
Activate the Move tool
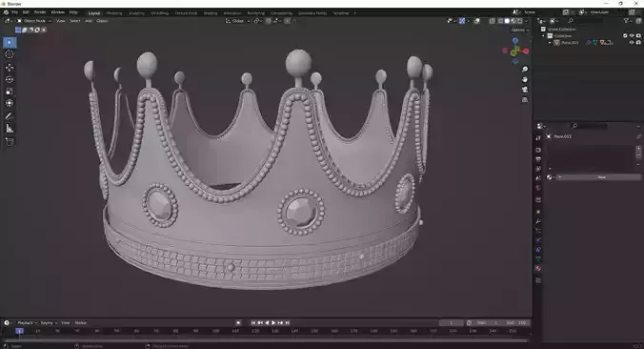(10, 67)
